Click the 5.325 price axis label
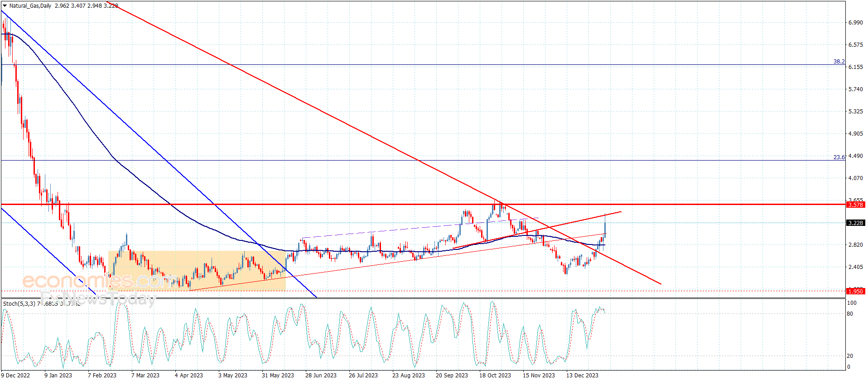 (x=855, y=112)
